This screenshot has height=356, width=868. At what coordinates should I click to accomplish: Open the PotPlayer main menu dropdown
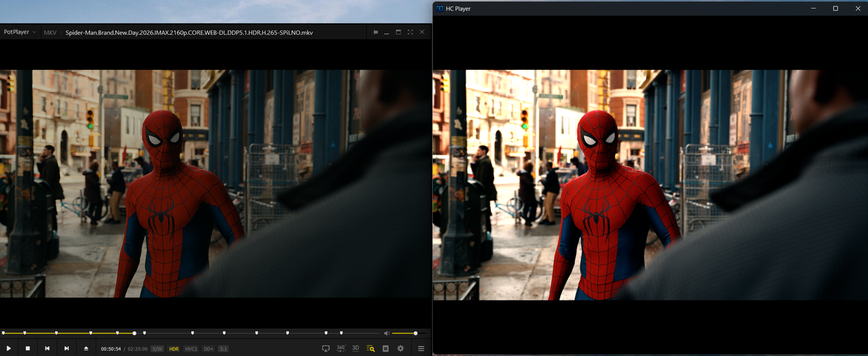(20, 32)
